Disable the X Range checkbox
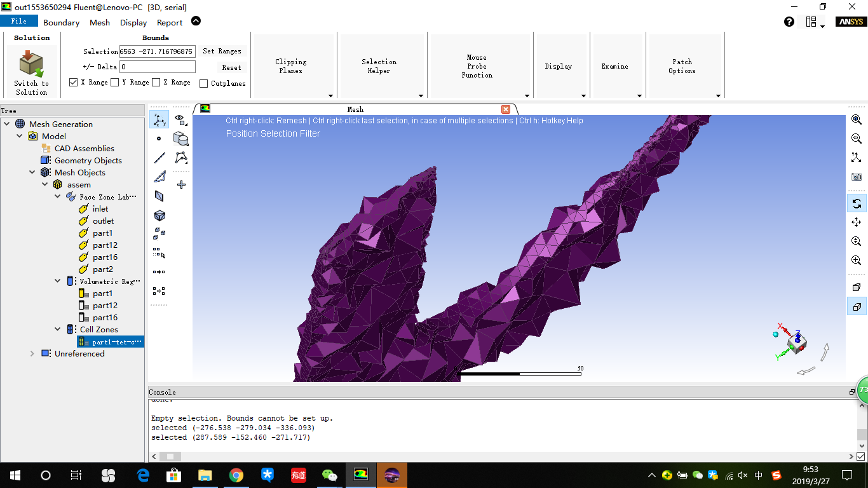The width and height of the screenshot is (868, 488). (73, 82)
